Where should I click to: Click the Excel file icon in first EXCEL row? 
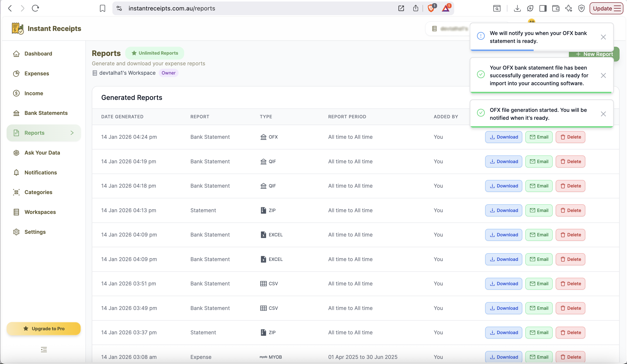[x=263, y=235]
